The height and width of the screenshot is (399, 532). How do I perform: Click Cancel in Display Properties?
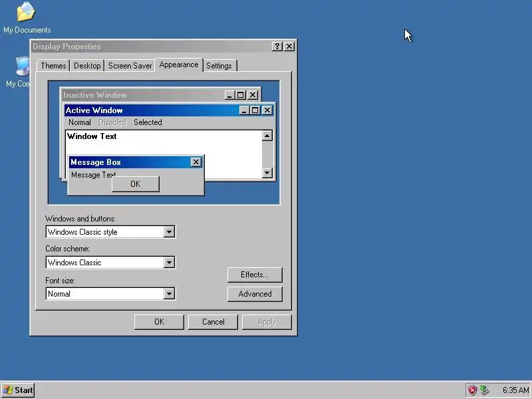click(x=213, y=322)
